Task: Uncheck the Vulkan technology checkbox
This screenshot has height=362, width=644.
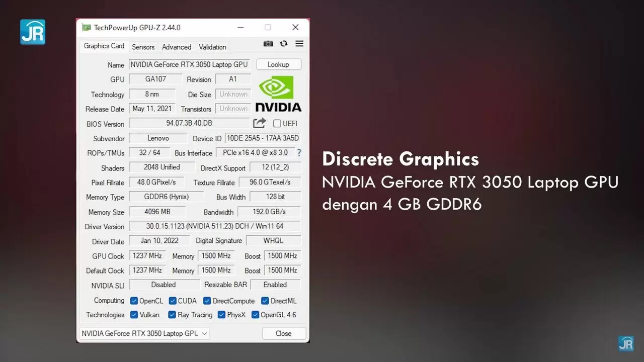Action: tap(133, 315)
